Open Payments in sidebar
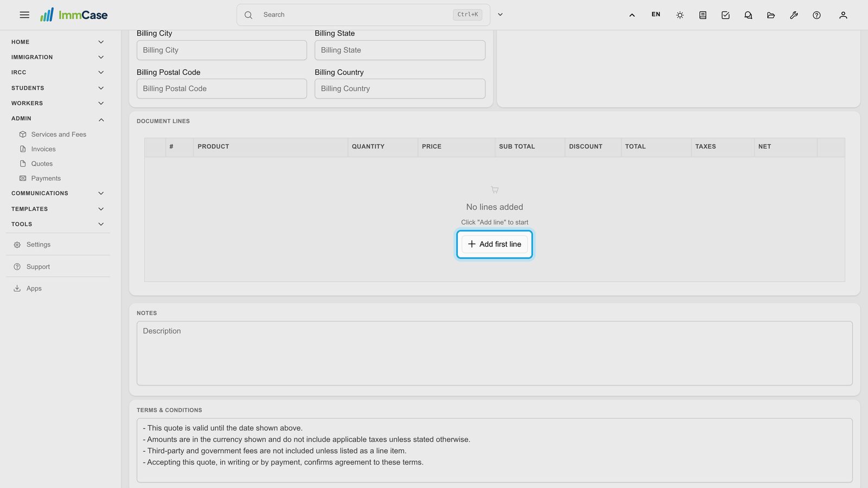This screenshot has height=488, width=868. point(46,178)
